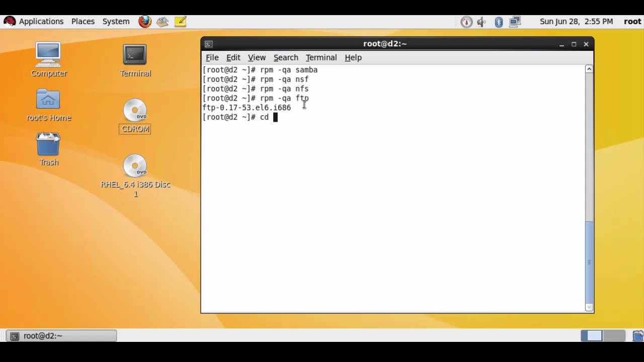The height and width of the screenshot is (362, 644).
Task: Minimize the terminal window
Action: (561, 44)
